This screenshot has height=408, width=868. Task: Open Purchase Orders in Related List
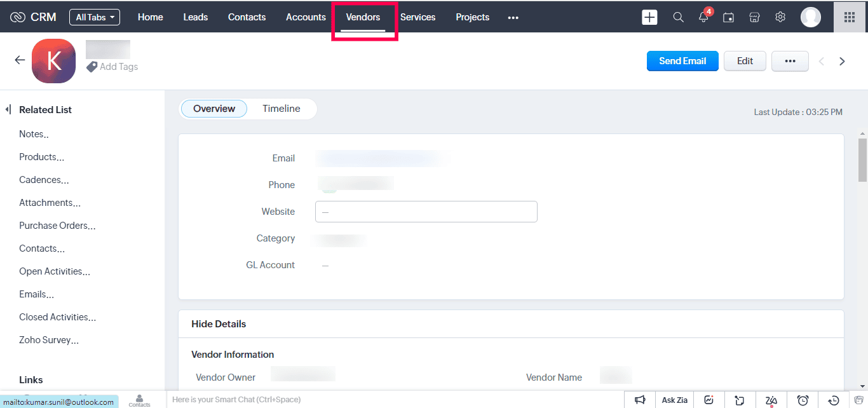tap(57, 226)
